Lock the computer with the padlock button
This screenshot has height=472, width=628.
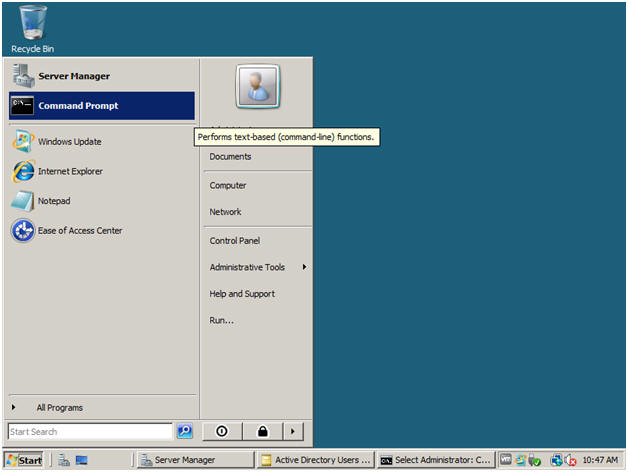pyautogui.click(x=263, y=431)
